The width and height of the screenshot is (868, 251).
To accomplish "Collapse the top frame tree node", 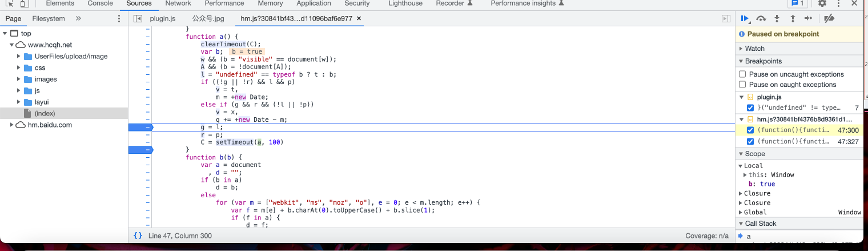I will [5, 33].
